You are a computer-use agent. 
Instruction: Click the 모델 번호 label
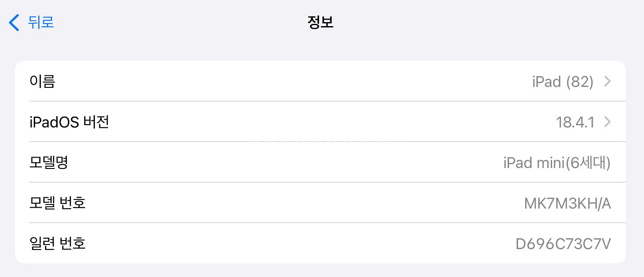(58, 203)
